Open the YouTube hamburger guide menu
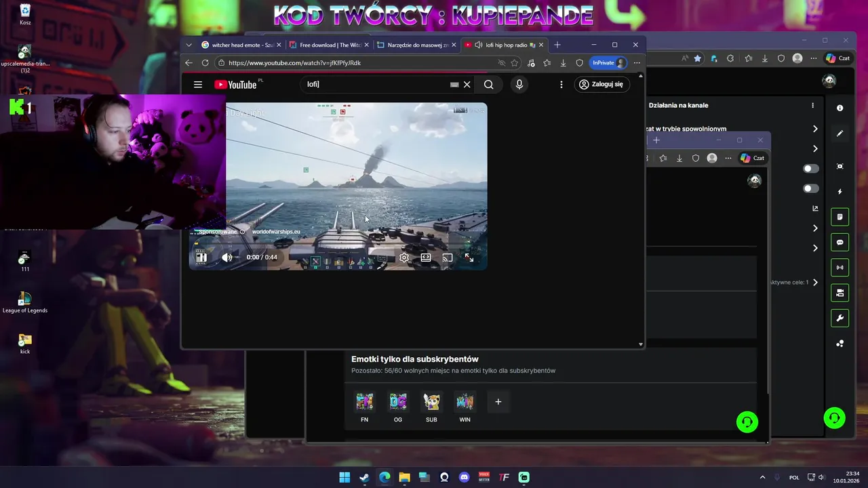 click(x=197, y=85)
